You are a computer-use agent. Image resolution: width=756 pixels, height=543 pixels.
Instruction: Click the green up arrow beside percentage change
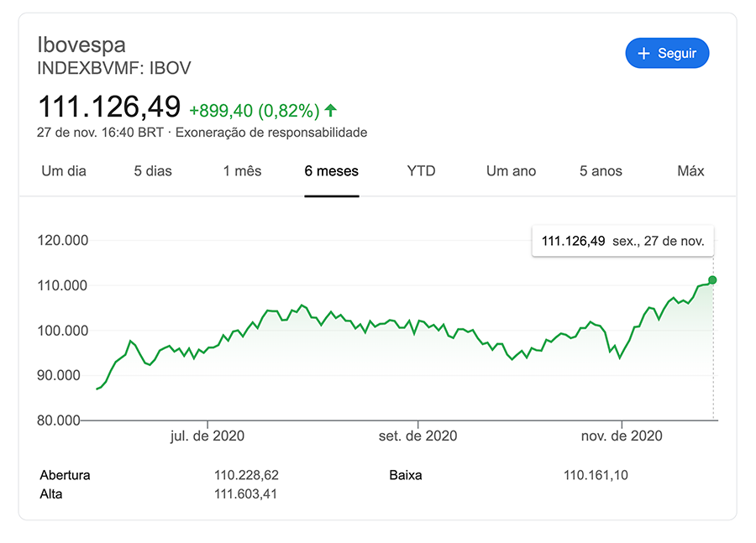click(x=331, y=110)
